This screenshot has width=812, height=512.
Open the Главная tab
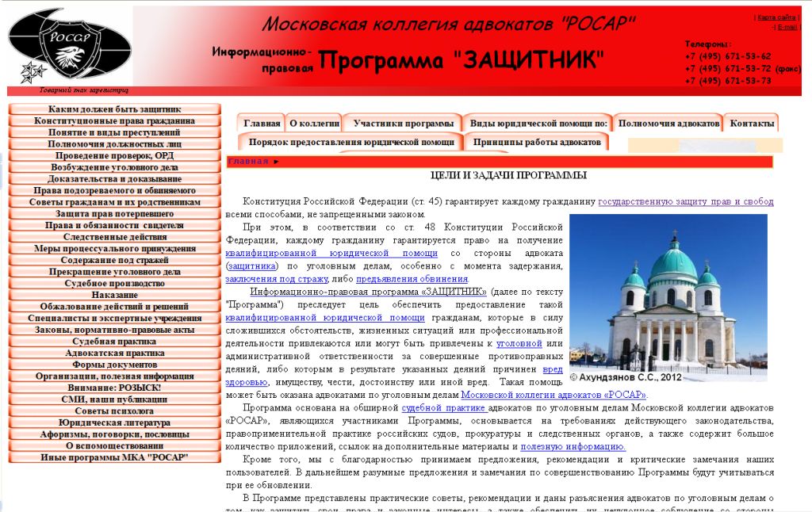click(262, 123)
